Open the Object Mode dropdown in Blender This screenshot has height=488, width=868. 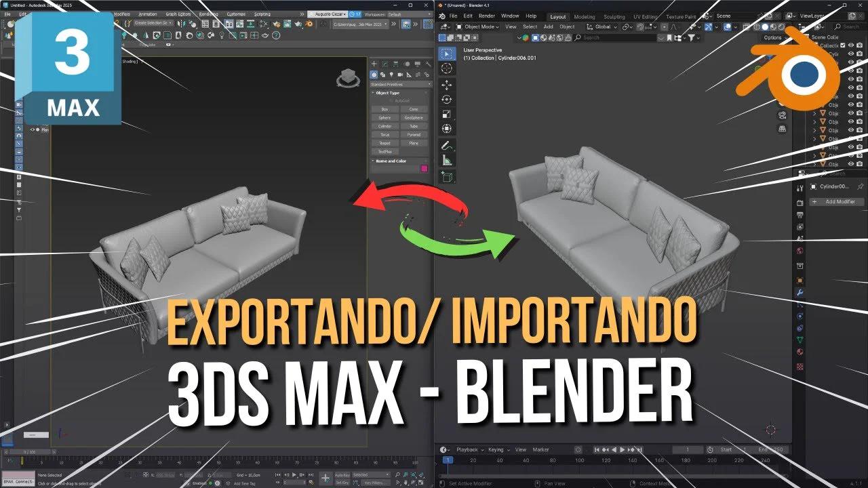[478, 26]
